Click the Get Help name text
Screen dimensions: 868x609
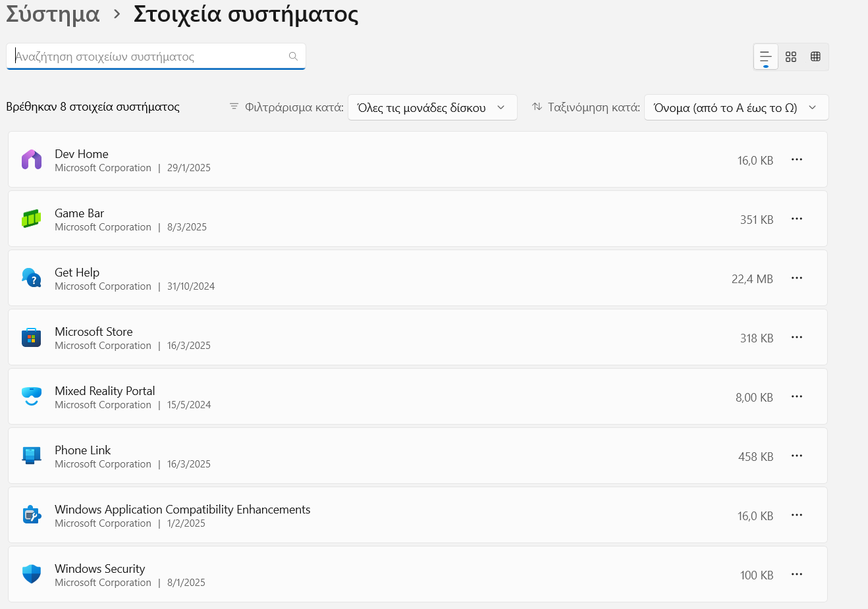[77, 273]
